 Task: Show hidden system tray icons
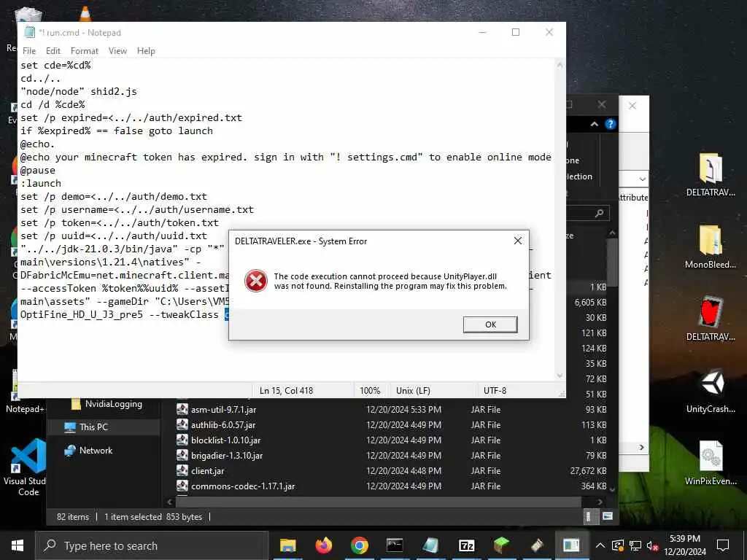(x=600, y=545)
